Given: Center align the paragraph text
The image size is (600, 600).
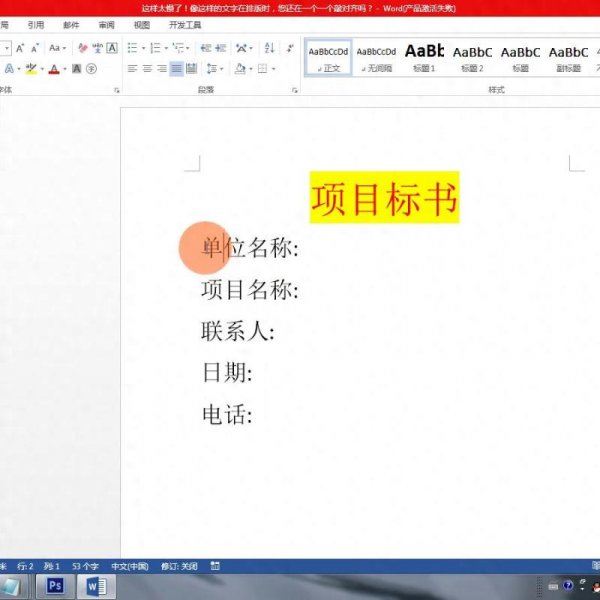Looking at the screenshot, I should (147, 69).
